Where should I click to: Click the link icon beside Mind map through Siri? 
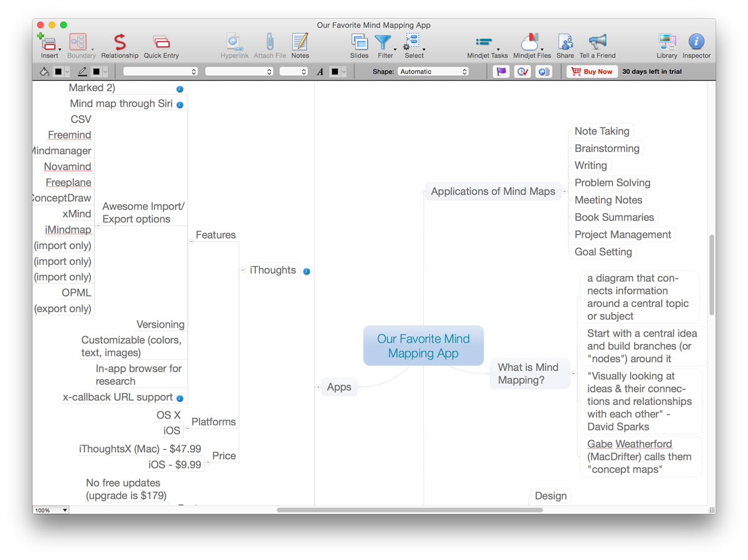click(180, 105)
